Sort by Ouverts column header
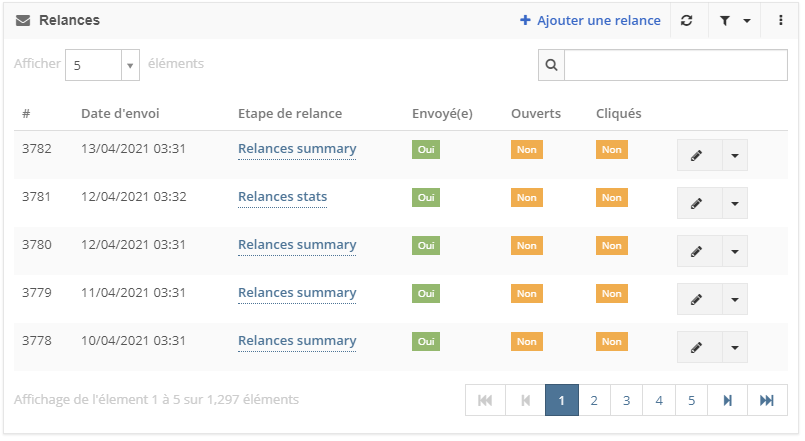805x441 pixels. [535, 113]
